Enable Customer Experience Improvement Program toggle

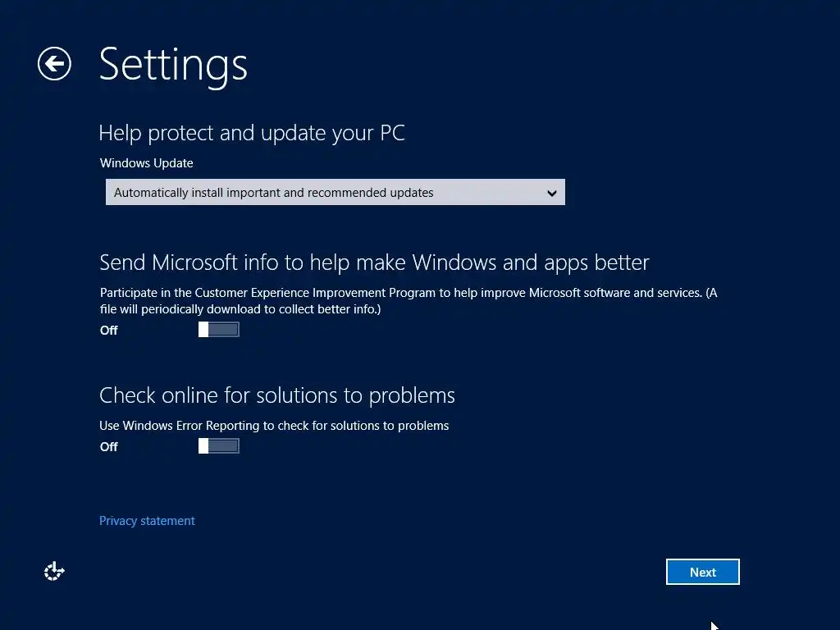(219, 330)
